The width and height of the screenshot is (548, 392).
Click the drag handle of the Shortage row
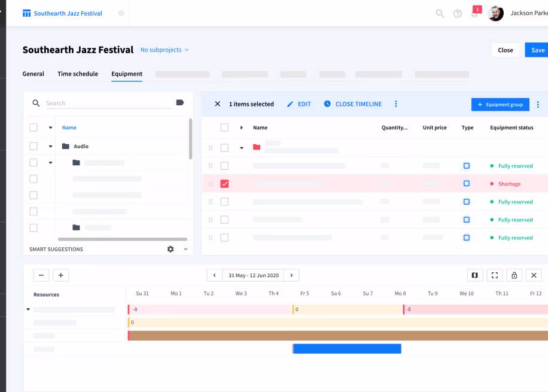pos(211,184)
